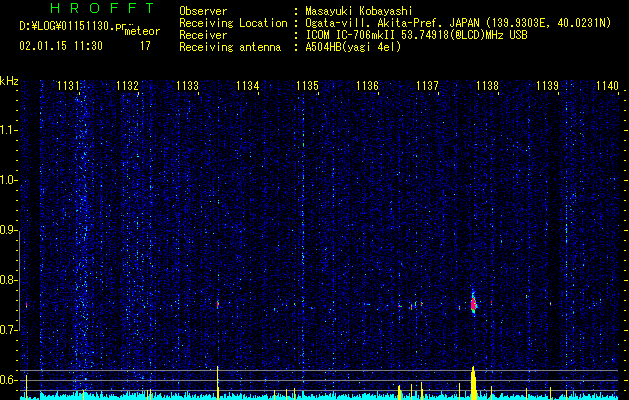Viewport: 629px width, 400px height.
Task: Click the 1132 time axis label
Action: pyautogui.click(x=128, y=85)
